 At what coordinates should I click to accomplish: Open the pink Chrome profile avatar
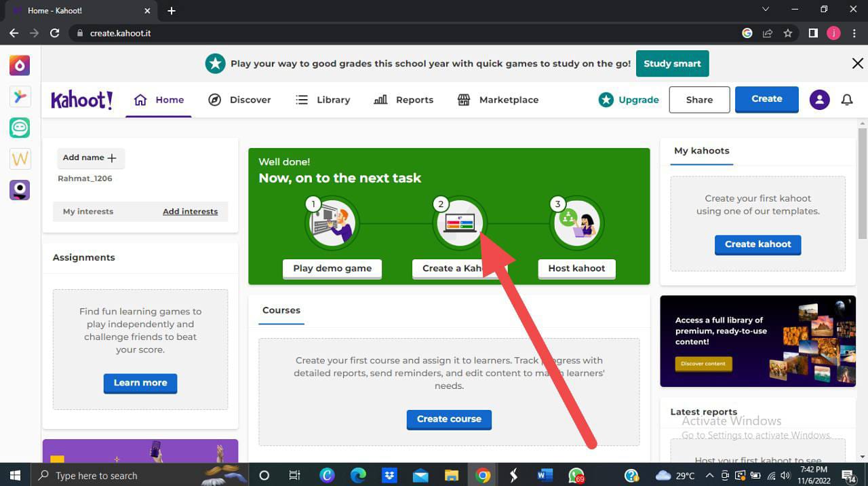pyautogui.click(x=833, y=33)
